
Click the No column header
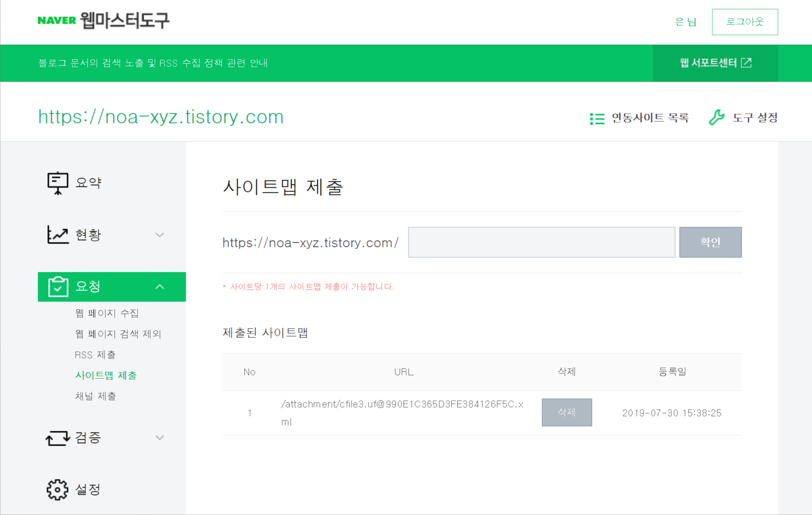(249, 372)
